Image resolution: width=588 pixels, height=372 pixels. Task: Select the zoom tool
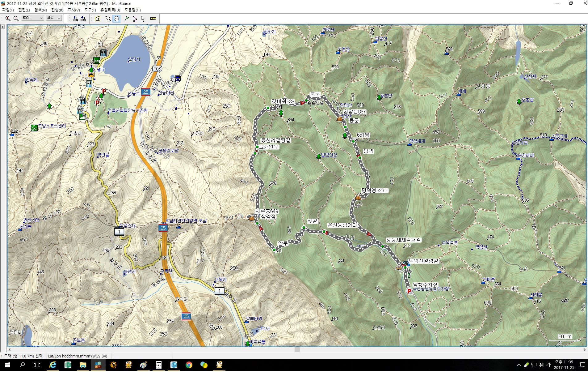[108, 19]
